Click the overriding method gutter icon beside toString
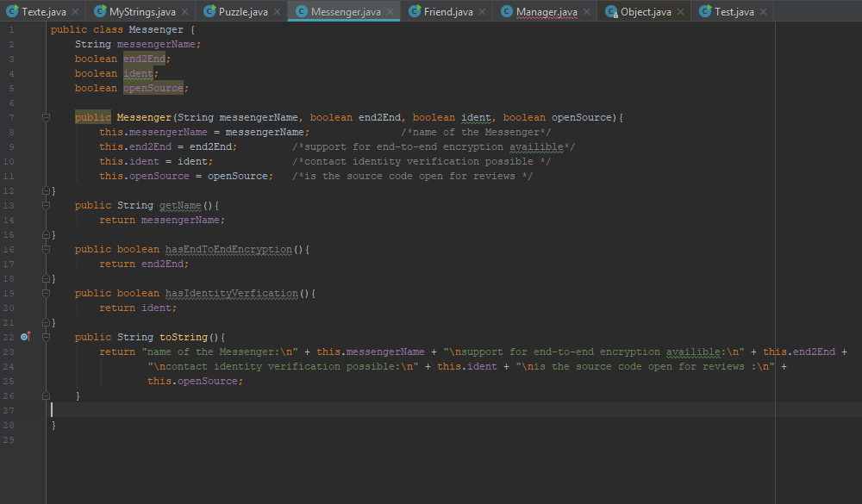Screen dimensions: 862x504 coord(25,337)
